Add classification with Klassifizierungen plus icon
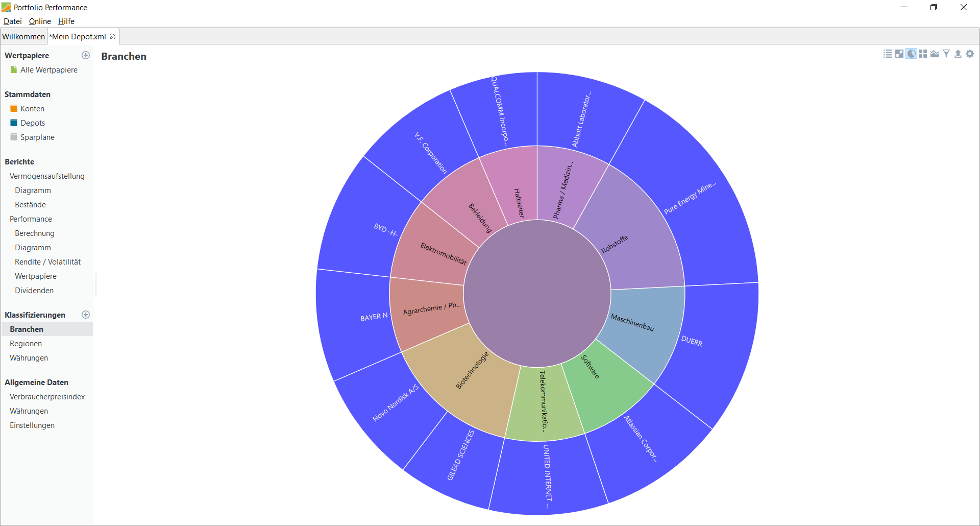The height and width of the screenshot is (526, 980). coord(86,315)
